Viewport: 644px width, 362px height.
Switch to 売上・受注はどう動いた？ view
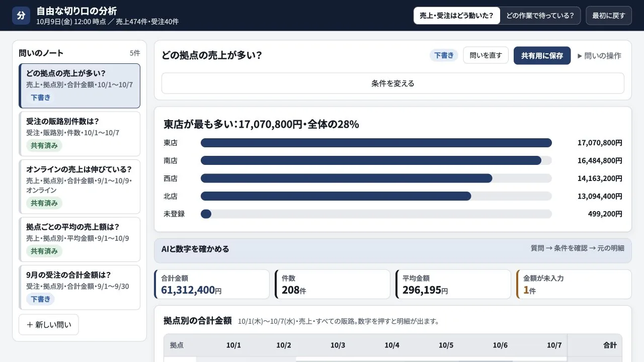(457, 16)
